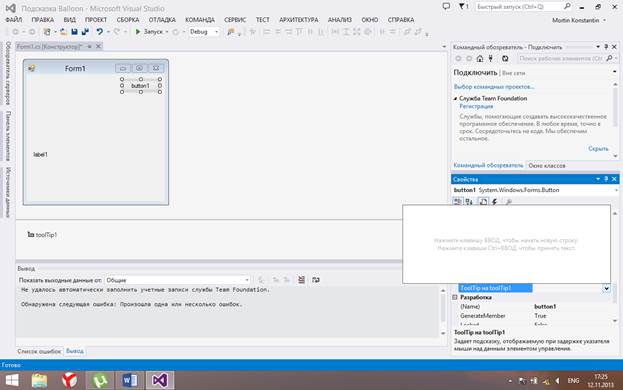This screenshot has height=390, width=623.
Task: Save all files with the multi-floppy icon
Action: (85, 32)
